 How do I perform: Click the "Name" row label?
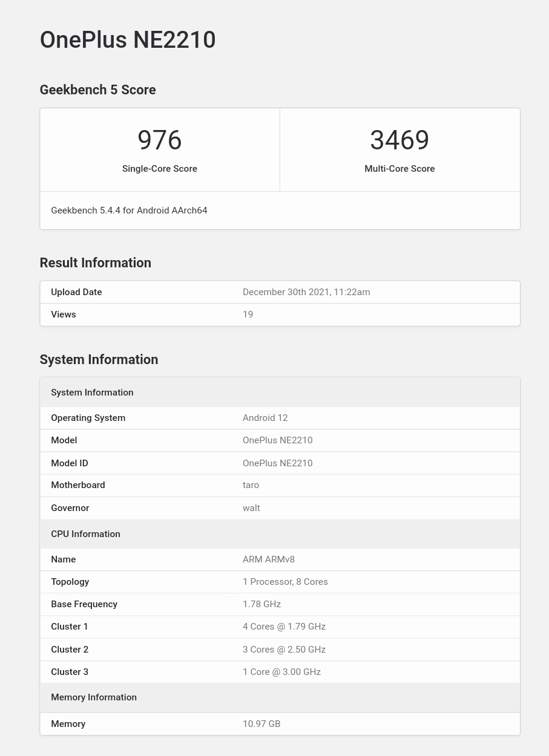[x=64, y=559]
